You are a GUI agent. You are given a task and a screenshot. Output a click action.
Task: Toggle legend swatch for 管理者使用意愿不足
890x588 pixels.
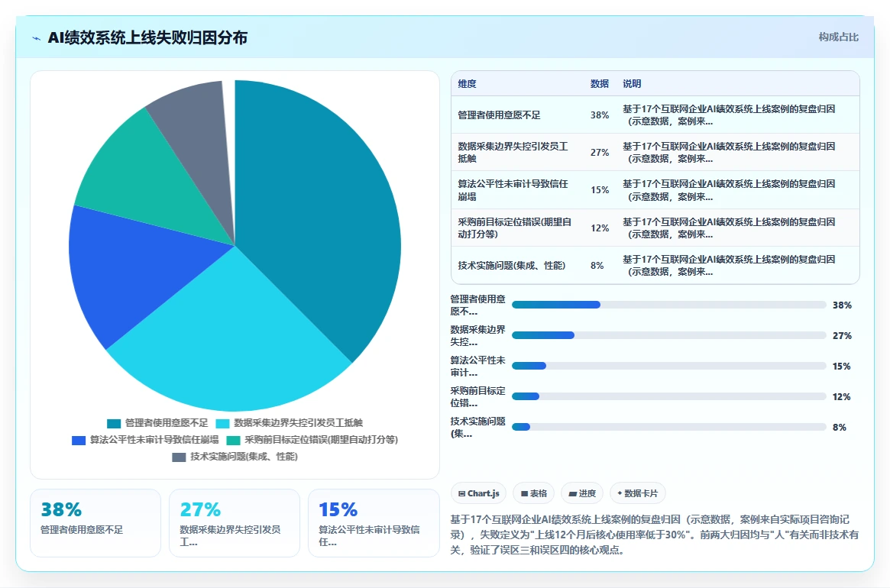click(114, 423)
